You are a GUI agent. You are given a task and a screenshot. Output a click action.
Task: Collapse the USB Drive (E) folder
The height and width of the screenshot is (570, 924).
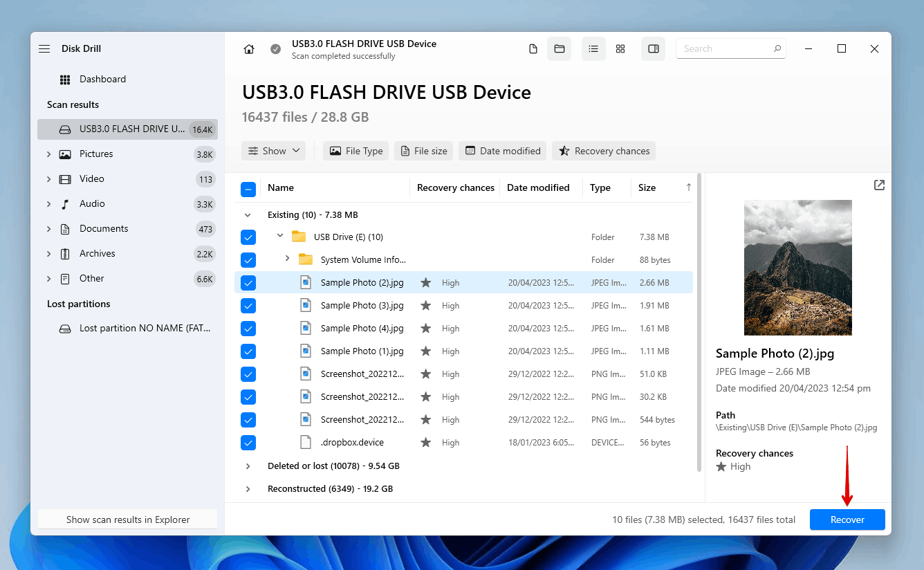pos(280,236)
